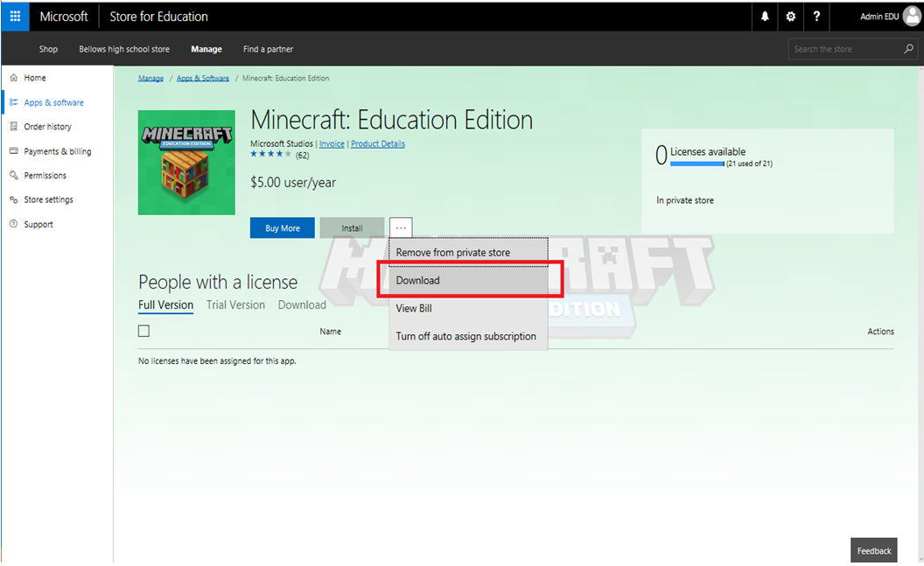Image resolution: width=924 pixels, height=566 pixels.
Task: Switch to the Download tab
Action: click(302, 305)
